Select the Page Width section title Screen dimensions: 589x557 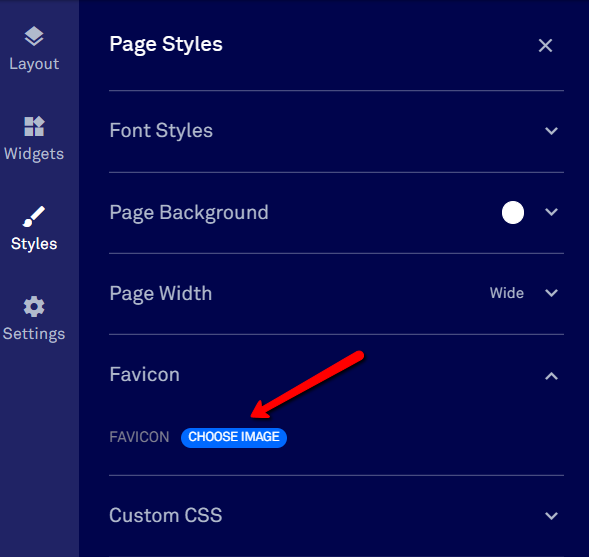pyautogui.click(x=161, y=293)
